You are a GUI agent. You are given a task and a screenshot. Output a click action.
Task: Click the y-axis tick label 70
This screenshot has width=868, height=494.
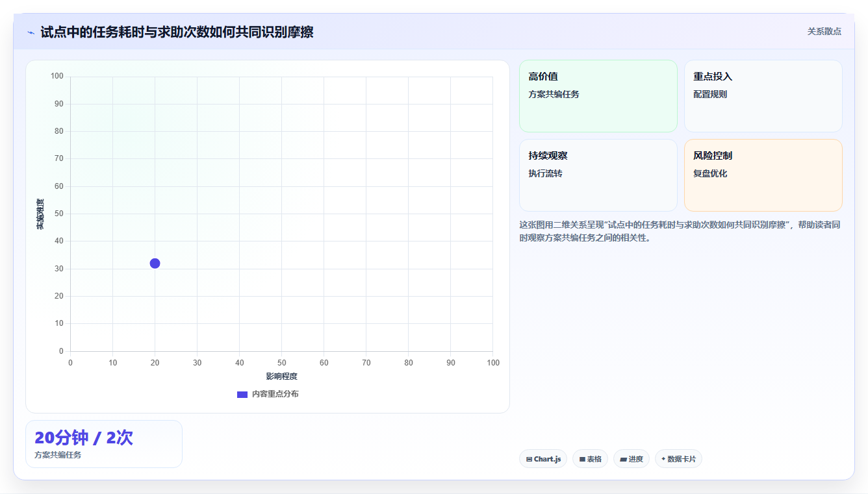pyautogui.click(x=58, y=158)
